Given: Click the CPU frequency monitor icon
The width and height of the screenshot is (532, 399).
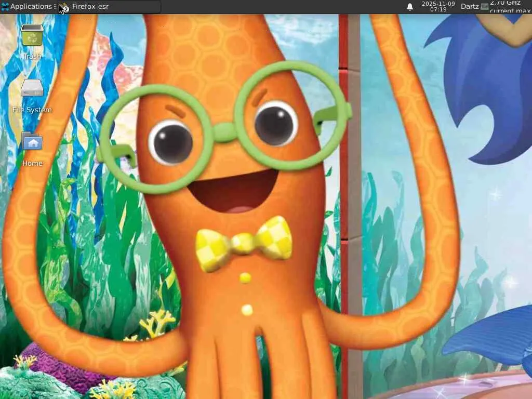Looking at the screenshot, I should click(485, 6).
